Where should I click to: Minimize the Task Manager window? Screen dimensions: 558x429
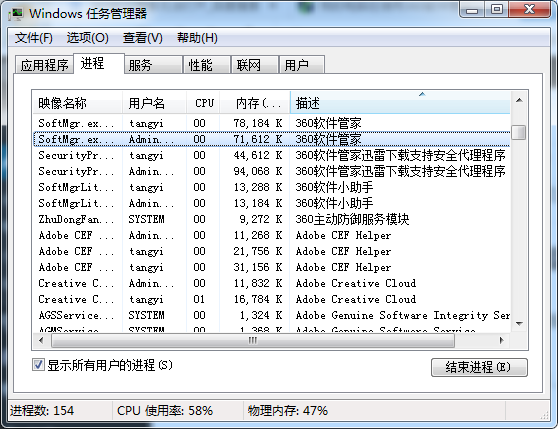point(472,10)
